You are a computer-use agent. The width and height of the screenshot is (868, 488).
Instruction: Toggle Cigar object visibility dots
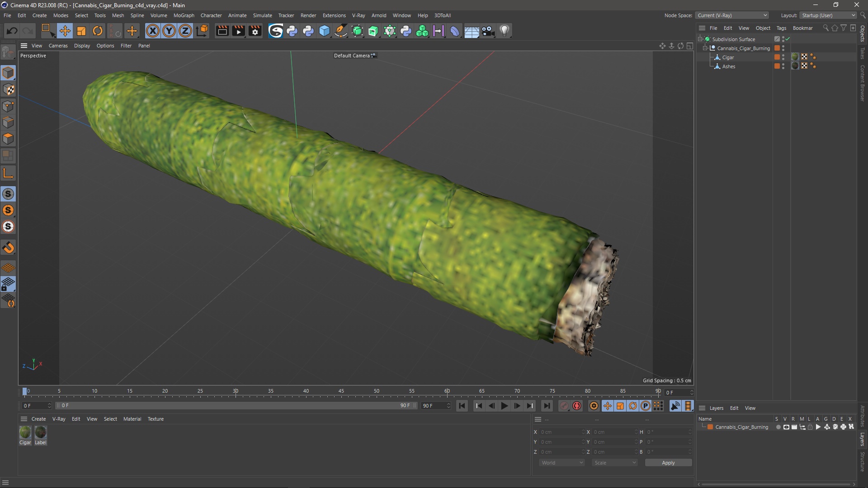click(783, 57)
